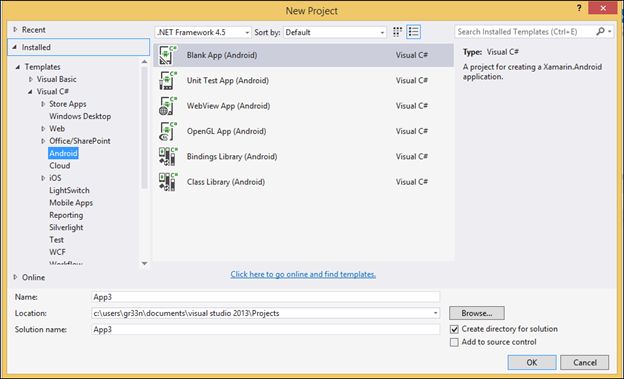The image size is (624, 379).
Task: Collapse the Visual C# node
Action: point(30,92)
